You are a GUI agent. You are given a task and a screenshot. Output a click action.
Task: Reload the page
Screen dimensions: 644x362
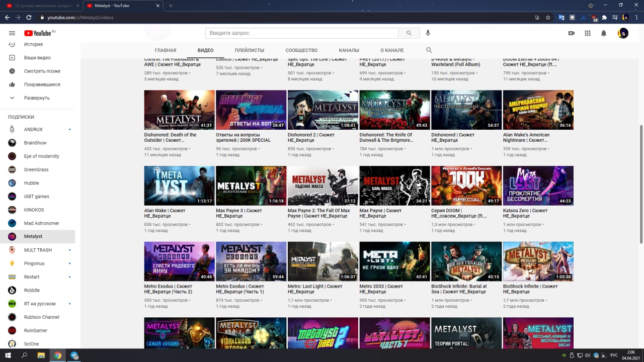coord(29,17)
